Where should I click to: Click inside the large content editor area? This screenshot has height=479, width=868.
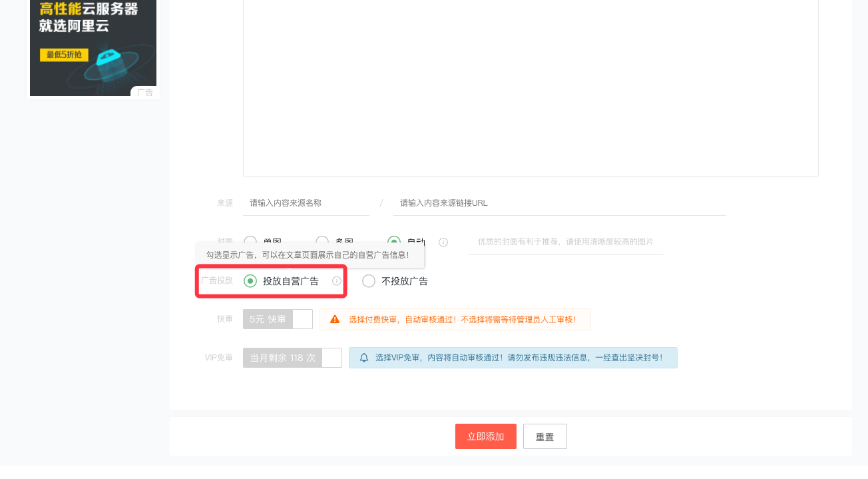click(531, 88)
